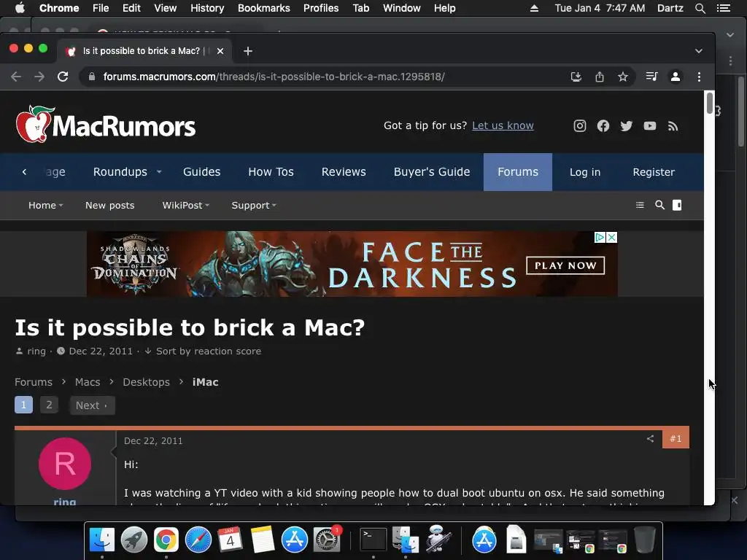
Task: Click the Chrome tab search chevron
Action: pyautogui.click(x=698, y=51)
